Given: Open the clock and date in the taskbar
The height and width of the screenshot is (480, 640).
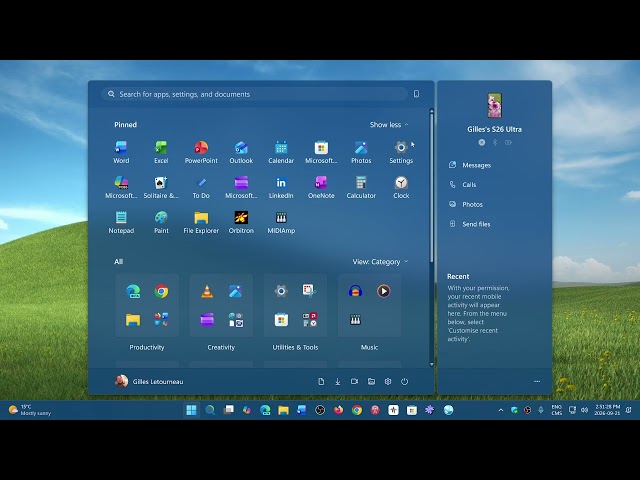Looking at the screenshot, I should (x=607, y=410).
